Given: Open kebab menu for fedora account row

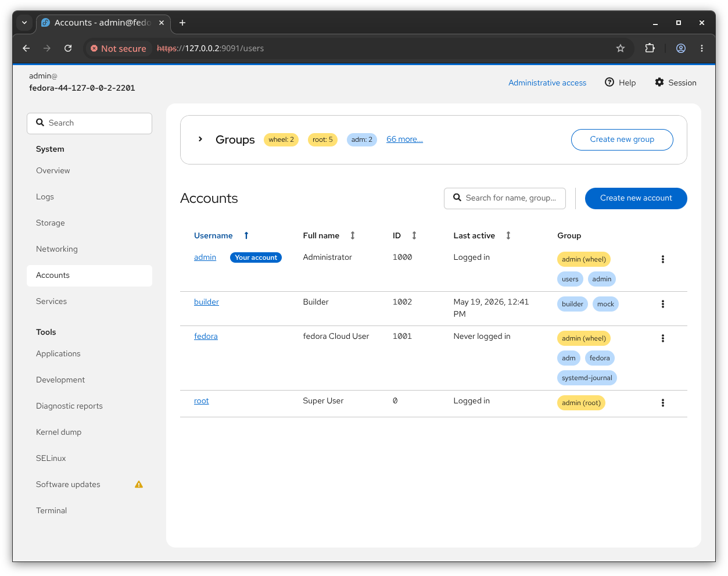Looking at the screenshot, I should tap(662, 338).
